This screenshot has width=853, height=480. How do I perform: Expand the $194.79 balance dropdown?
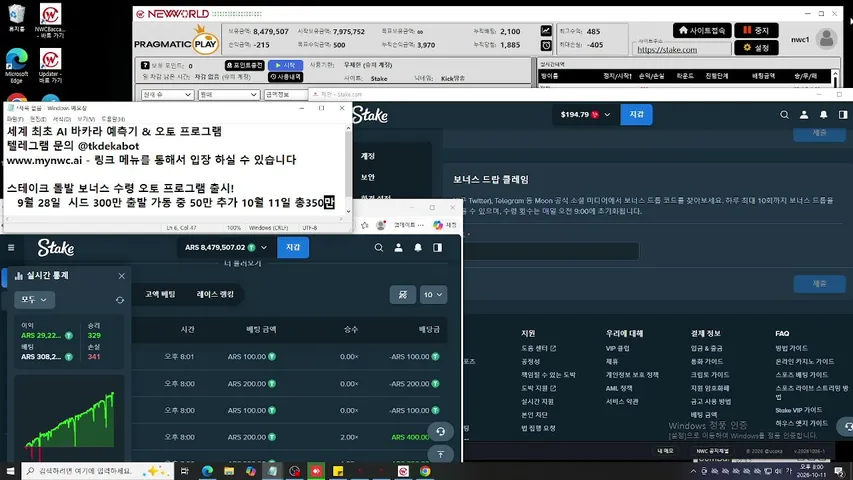tap(607, 115)
